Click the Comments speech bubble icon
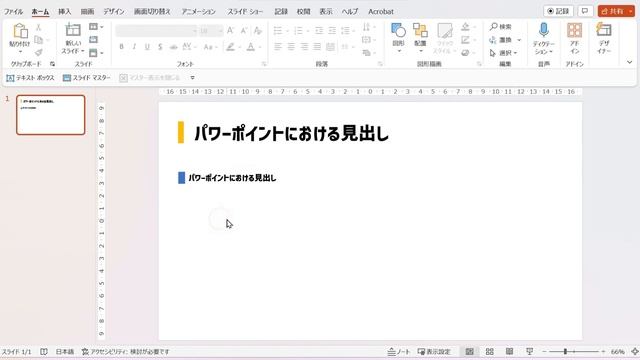Screen dimensions: 640x360 (x=585, y=11)
